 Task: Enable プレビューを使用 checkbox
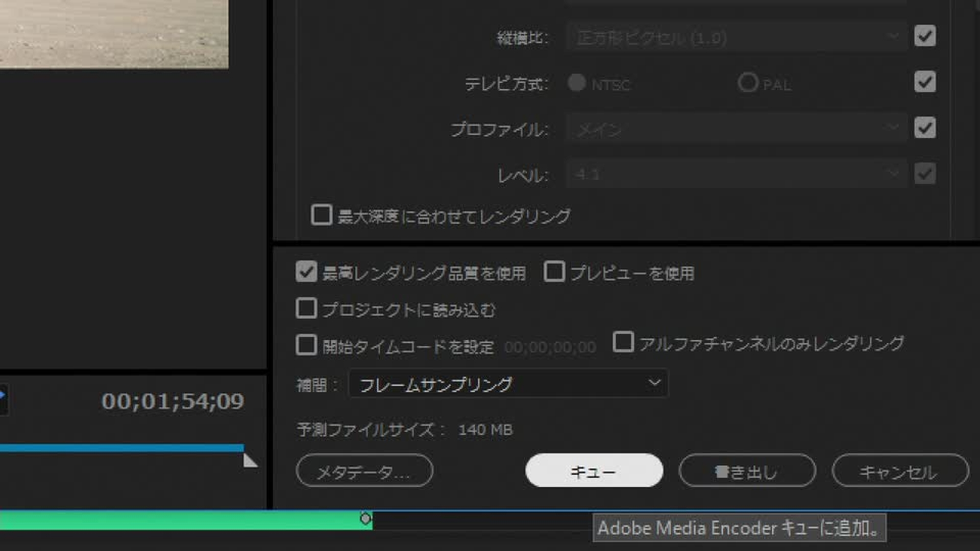point(554,272)
